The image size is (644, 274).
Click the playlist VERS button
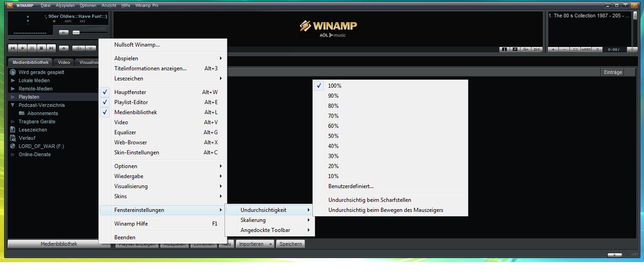[586, 49]
